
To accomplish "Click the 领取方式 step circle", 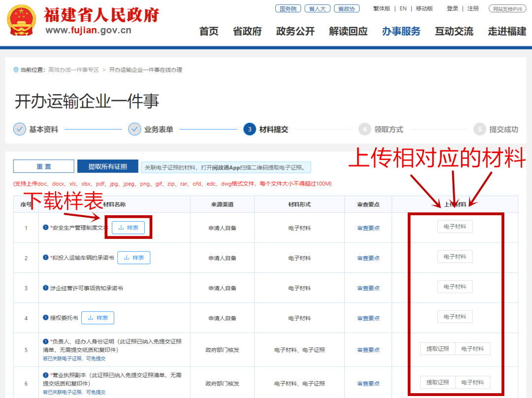I will [365, 129].
